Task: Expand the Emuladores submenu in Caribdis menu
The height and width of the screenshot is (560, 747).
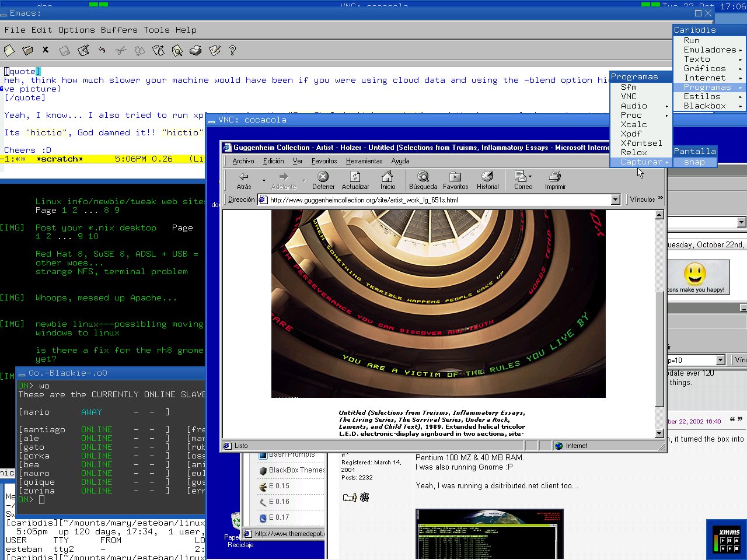Action: tap(709, 50)
